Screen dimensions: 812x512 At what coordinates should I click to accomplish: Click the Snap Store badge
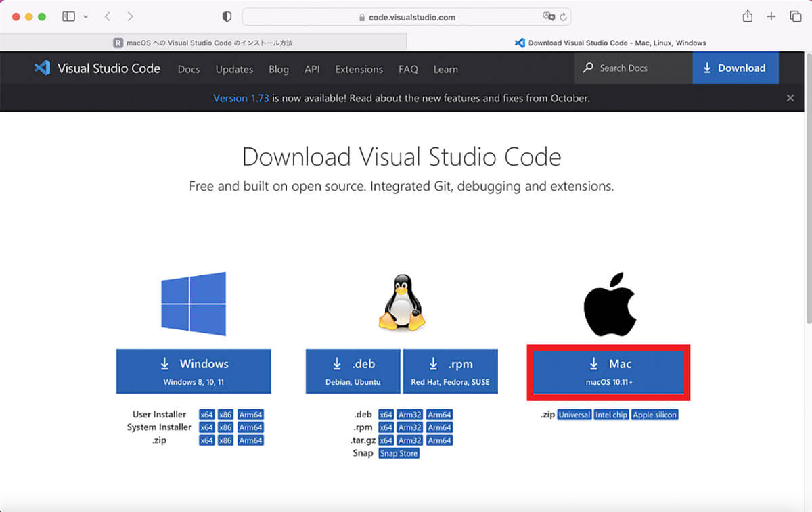[399, 453]
